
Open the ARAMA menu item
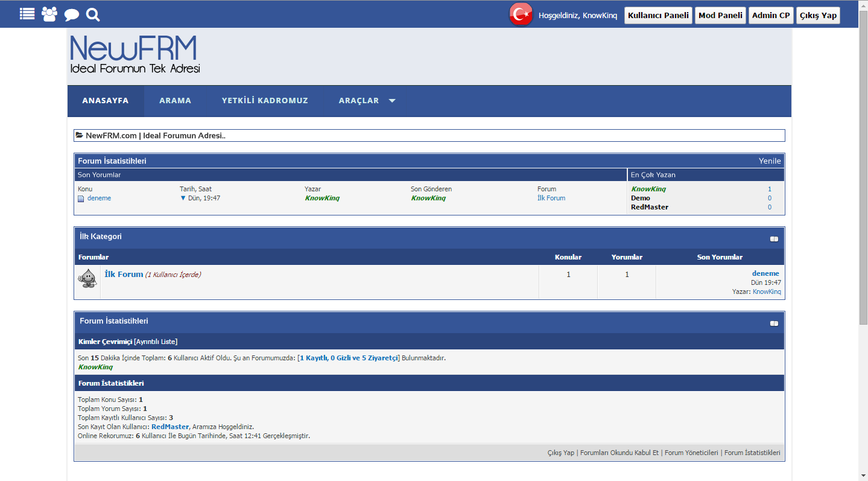click(175, 101)
